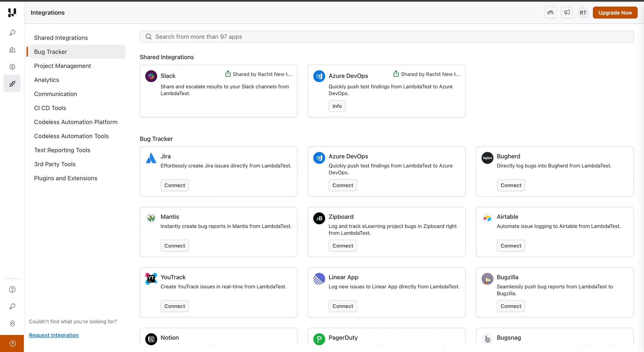The image size is (644, 352).
Task: Open the key icon in top sidebar
Action: [x=12, y=33]
